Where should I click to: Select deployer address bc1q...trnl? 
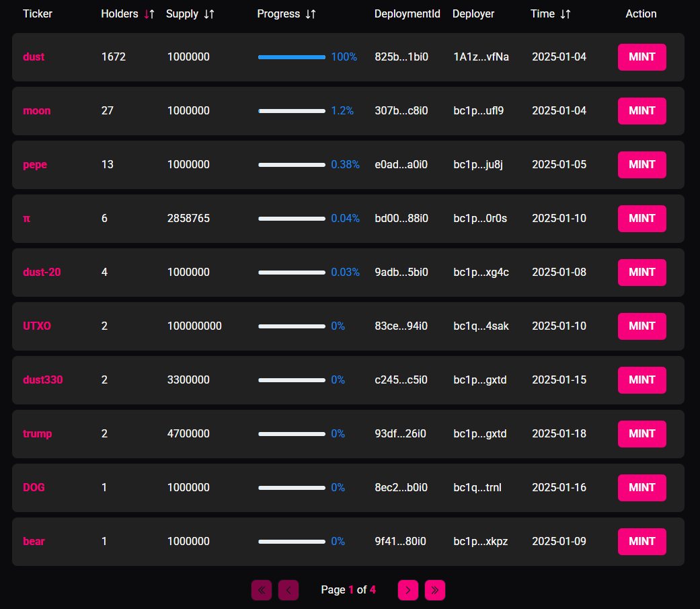coord(477,488)
